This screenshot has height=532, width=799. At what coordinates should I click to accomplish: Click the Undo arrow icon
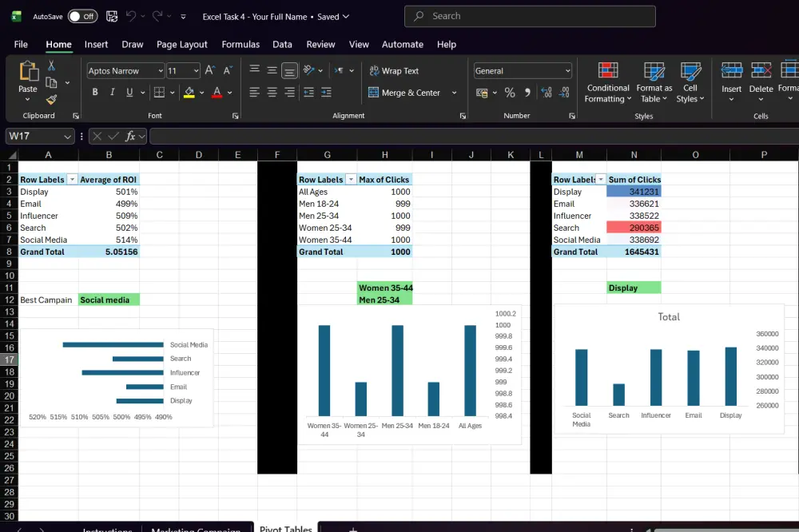(131, 16)
